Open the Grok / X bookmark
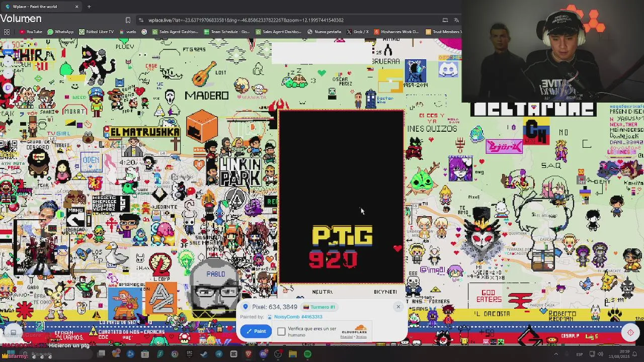This screenshot has width=644, height=362. 358,32
